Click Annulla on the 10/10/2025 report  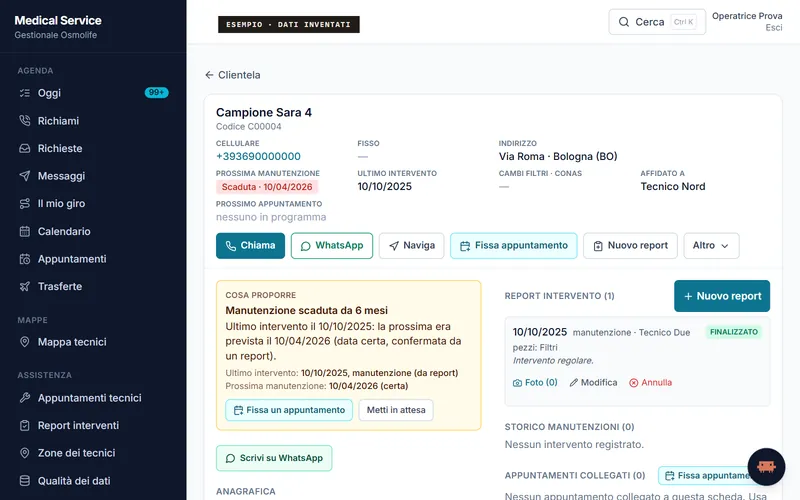point(650,383)
